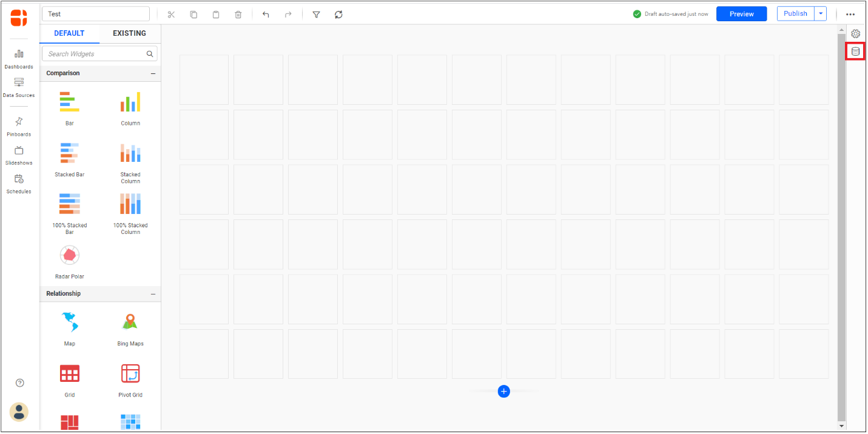868x434 pixels.
Task: Click the Redo arrow icon
Action: 288,14
